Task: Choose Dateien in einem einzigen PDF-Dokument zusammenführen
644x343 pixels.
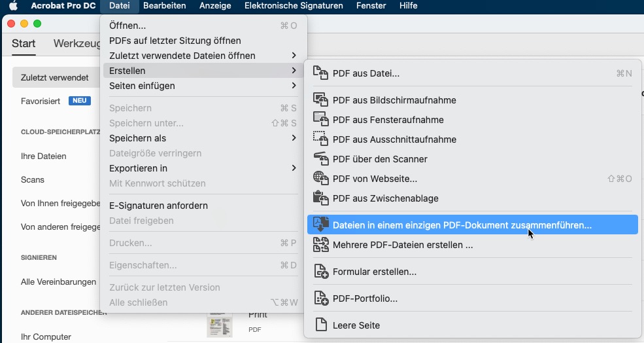Action: click(x=462, y=225)
